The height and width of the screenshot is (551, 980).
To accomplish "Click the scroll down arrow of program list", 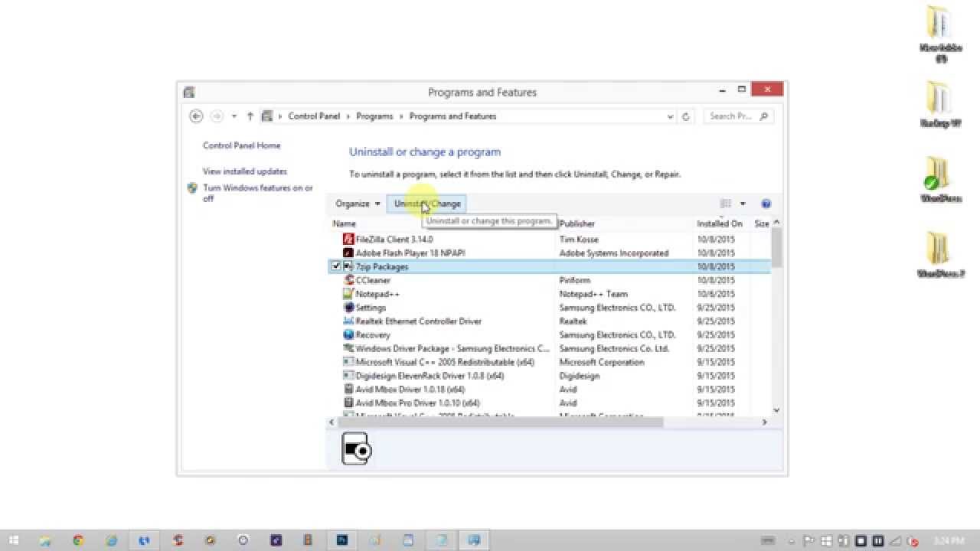I will point(776,411).
